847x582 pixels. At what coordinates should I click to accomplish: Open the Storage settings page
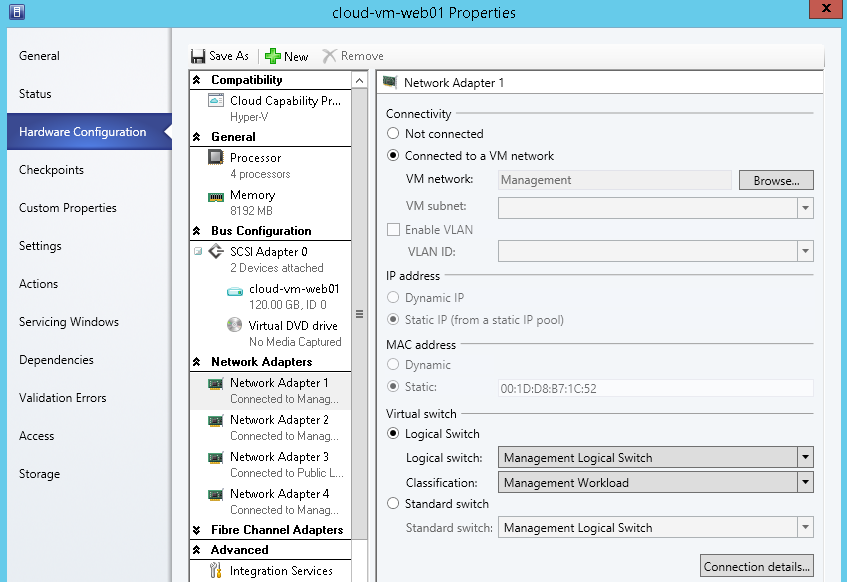[39, 474]
